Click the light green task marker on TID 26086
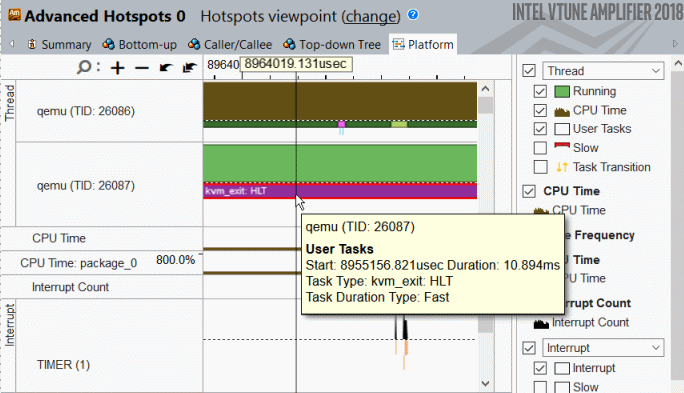Screen dimensions: 684x393 click(399, 125)
